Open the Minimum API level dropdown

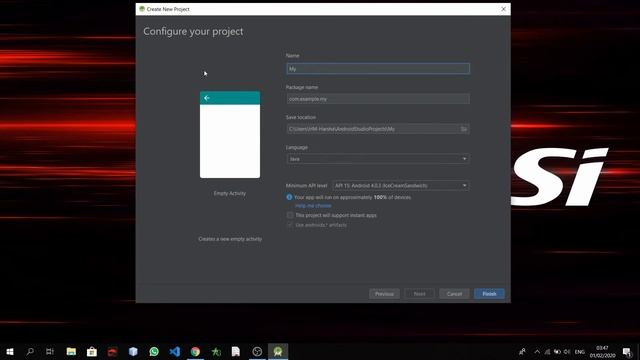pyautogui.click(x=401, y=186)
